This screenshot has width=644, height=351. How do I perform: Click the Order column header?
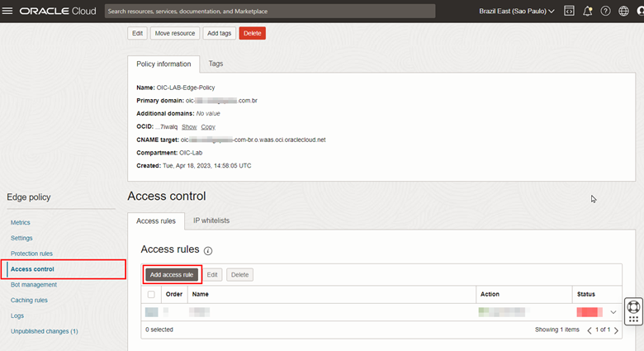click(173, 294)
